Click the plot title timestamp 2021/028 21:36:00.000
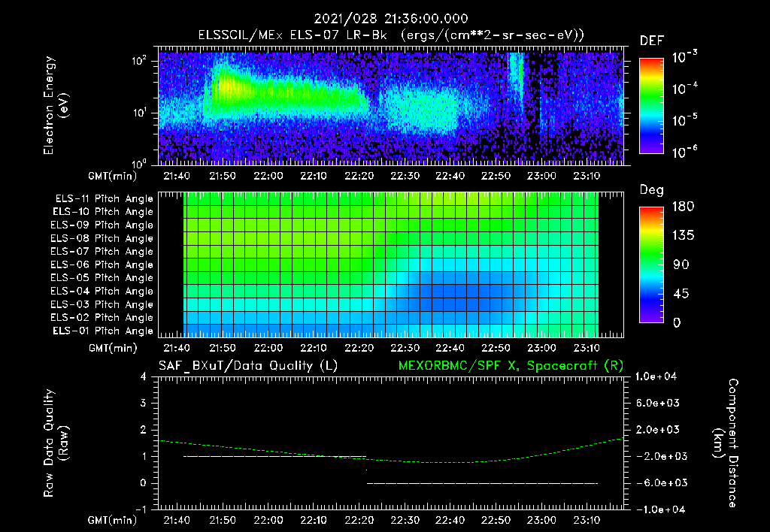This screenshot has height=532, width=770. (x=391, y=19)
